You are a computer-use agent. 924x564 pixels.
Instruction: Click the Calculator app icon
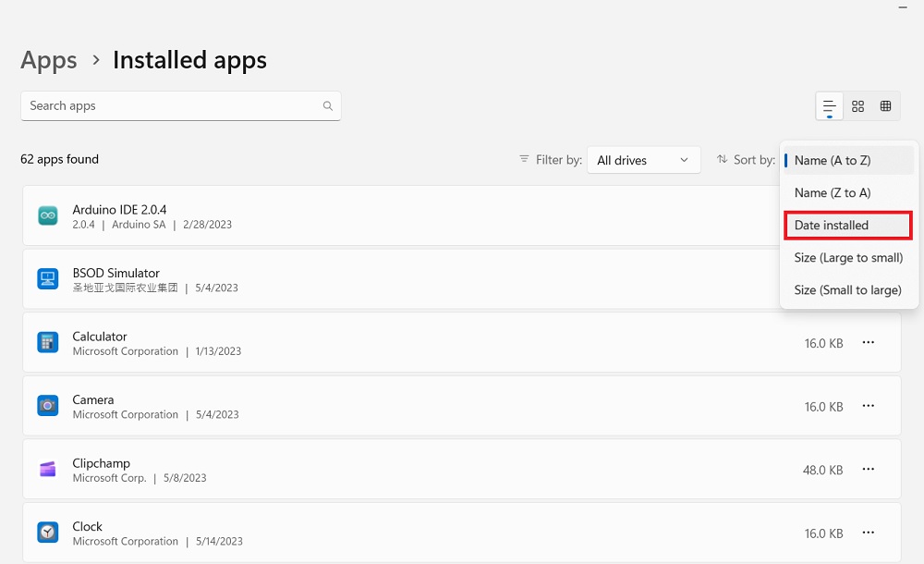point(47,342)
